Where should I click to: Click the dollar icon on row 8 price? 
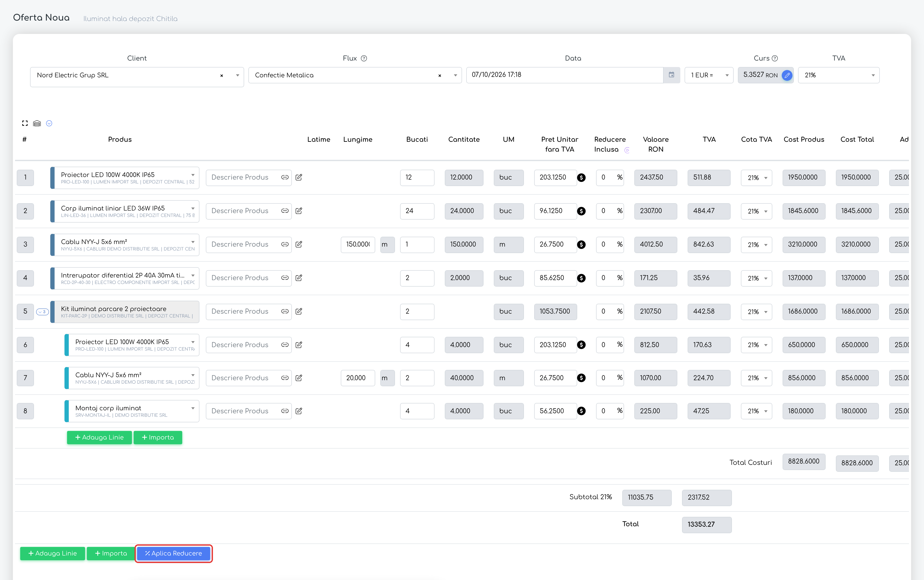click(581, 411)
